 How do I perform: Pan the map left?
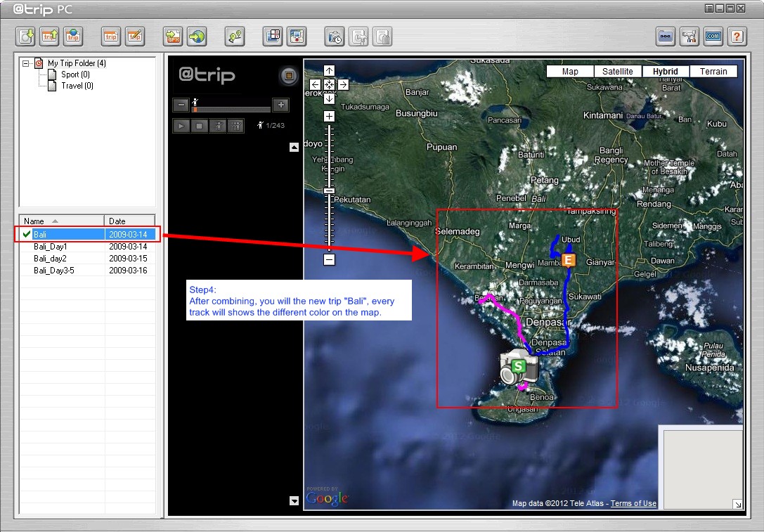316,85
